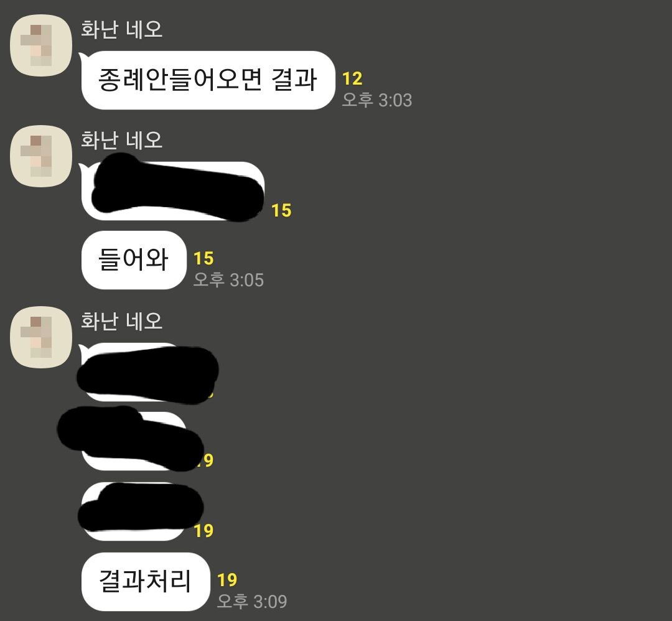Click the 오후 3:09 timestamp
This screenshot has height=621, width=672.
(252, 601)
